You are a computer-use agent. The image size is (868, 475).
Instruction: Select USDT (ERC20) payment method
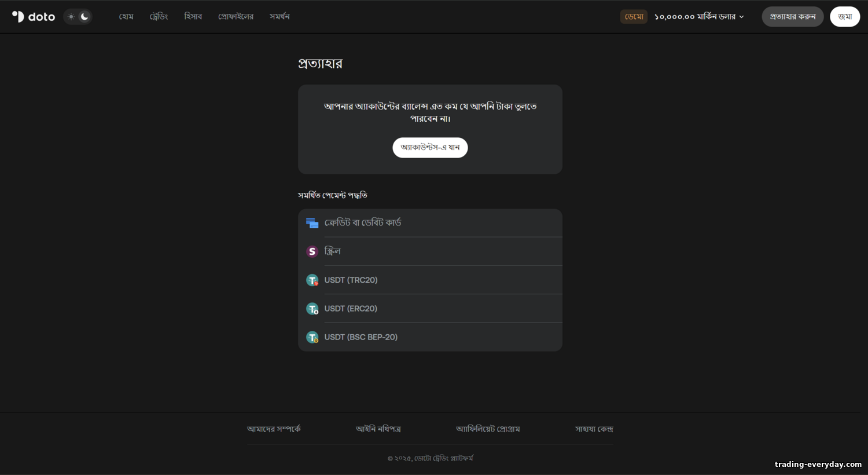(430, 309)
